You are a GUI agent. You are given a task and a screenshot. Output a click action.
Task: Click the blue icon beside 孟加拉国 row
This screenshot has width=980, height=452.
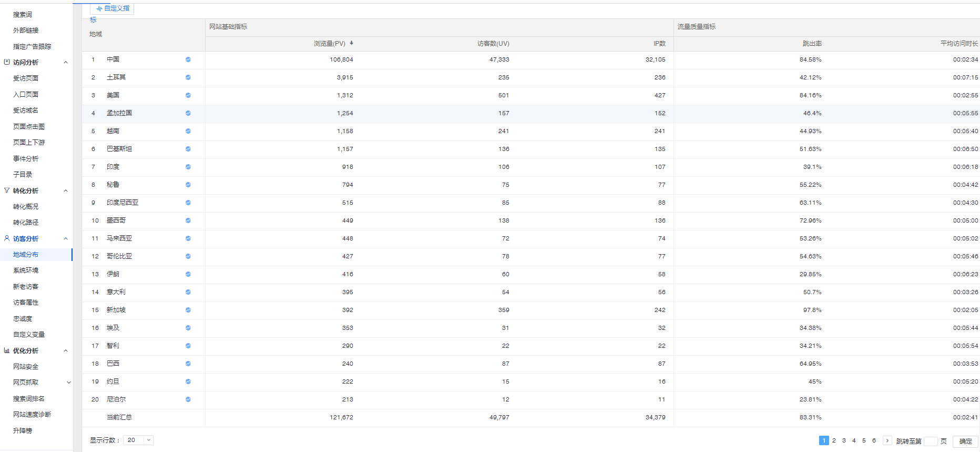click(x=188, y=113)
